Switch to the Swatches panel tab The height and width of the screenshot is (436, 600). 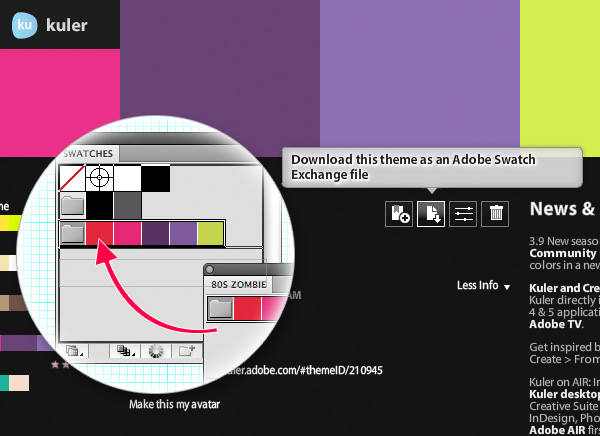[x=89, y=153]
